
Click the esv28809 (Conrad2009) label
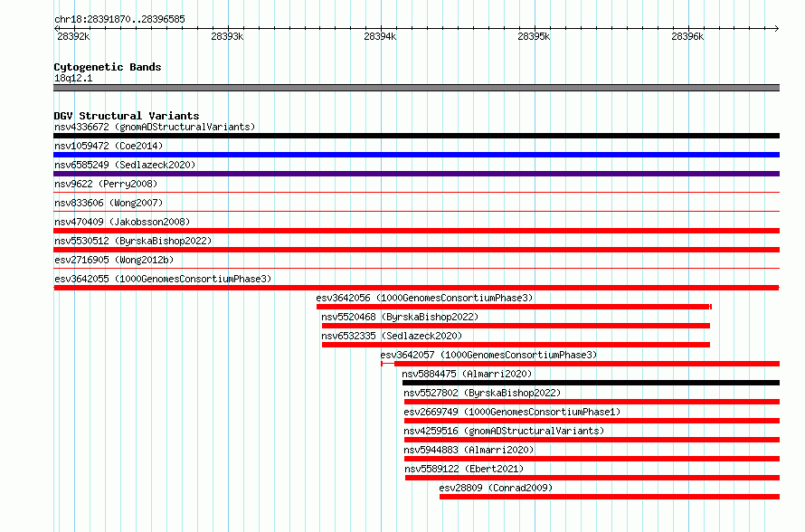[x=496, y=488]
